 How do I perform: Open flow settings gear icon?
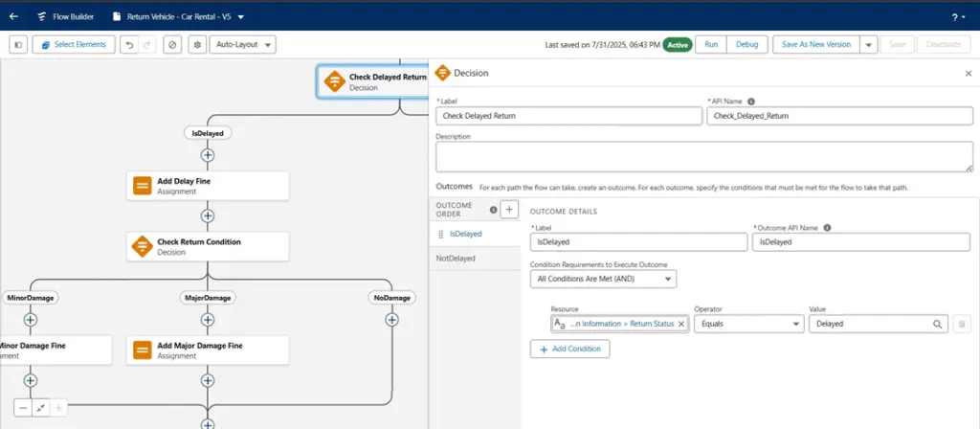point(197,45)
